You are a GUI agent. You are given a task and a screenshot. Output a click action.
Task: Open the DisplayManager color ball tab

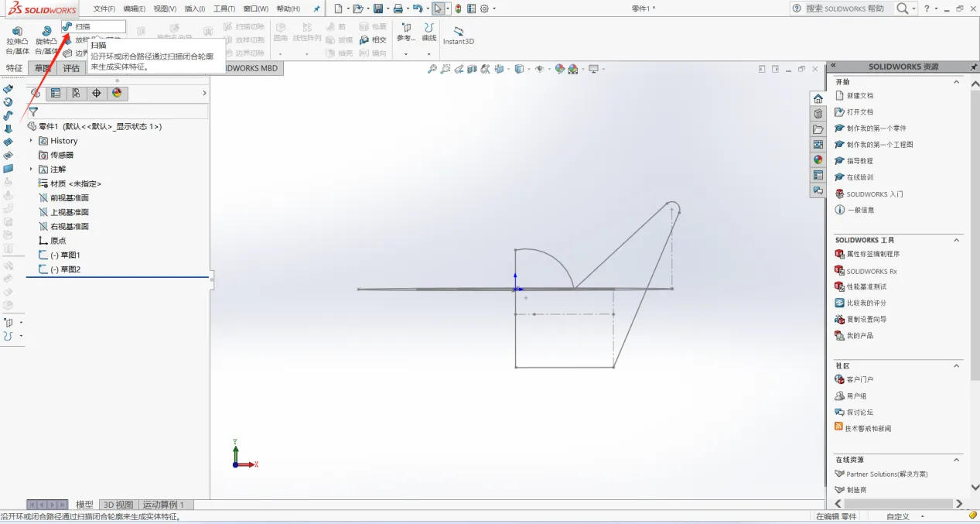pos(117,93)
